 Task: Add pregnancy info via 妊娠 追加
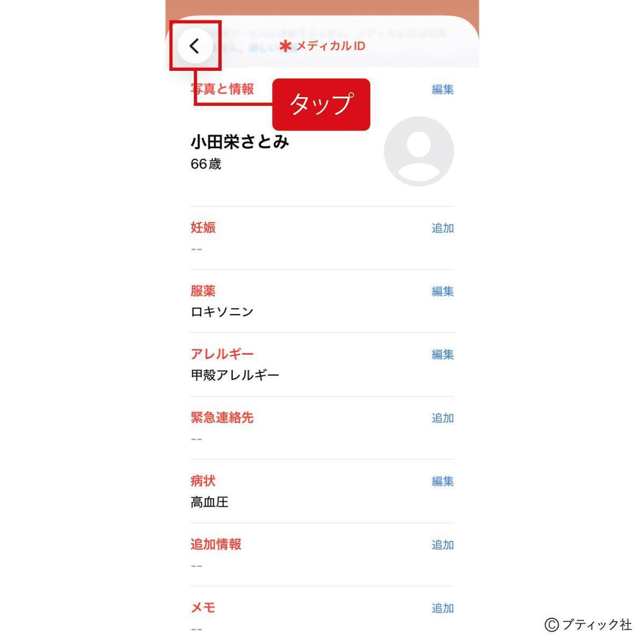(x=442, y=228)
